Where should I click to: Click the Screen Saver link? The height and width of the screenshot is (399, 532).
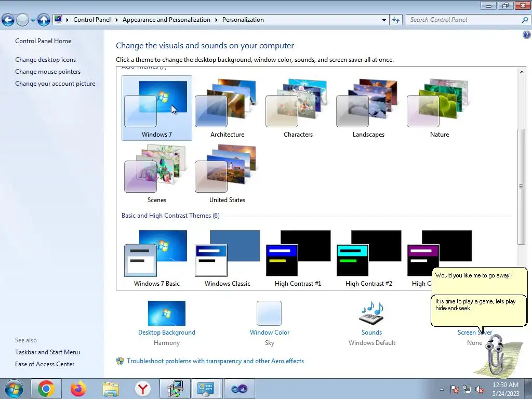point(474,332)
